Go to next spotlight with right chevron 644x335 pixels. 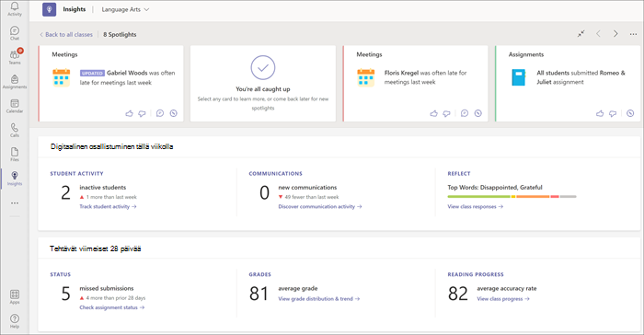click(x=615, y=34)
